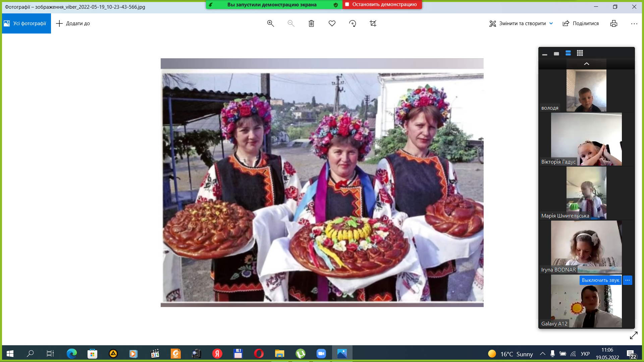Open the 16°C Sunny weather widget
Image resolution: width=644 pixels, height=362 pixels.
pyautogui.click(x=511, y=354)
